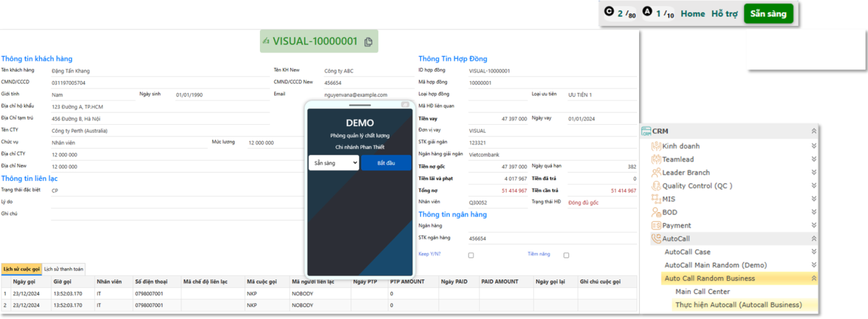Click the BOD user icon
Screen dimensions: 868x319
(656, 213)
